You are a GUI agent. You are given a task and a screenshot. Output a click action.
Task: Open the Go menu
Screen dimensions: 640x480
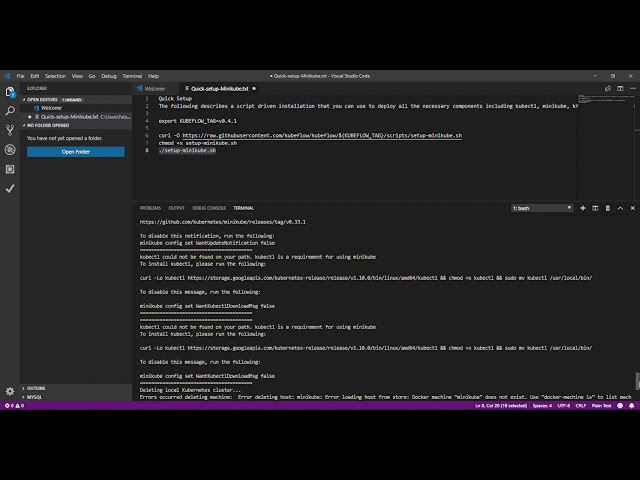coord(92,76)
